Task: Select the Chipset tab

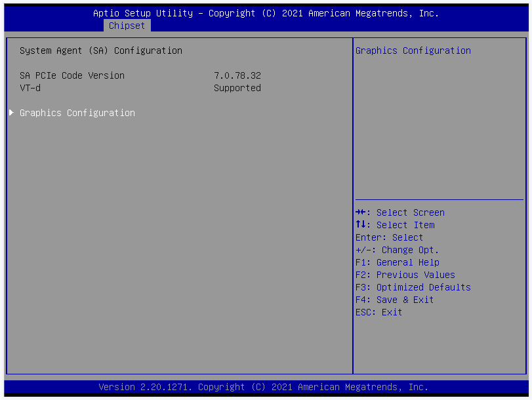Action: pyautogui.click(x=127, y=26)
